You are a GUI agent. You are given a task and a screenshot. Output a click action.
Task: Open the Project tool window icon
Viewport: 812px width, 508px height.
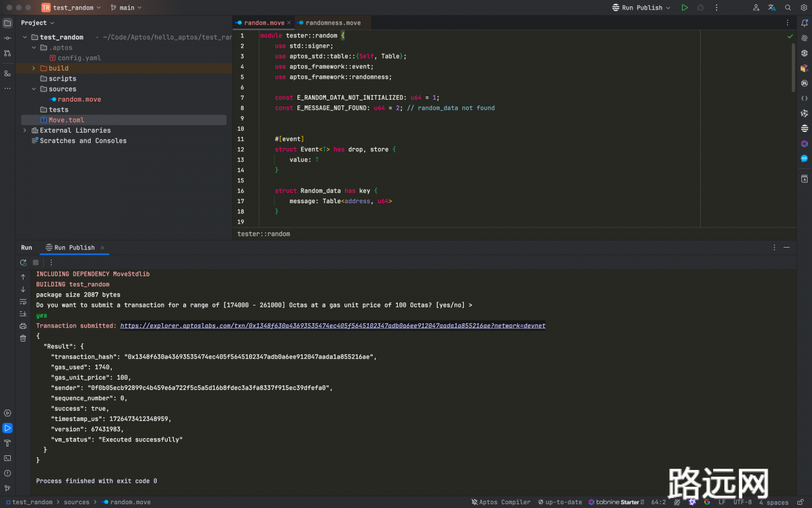coord(8,23)
